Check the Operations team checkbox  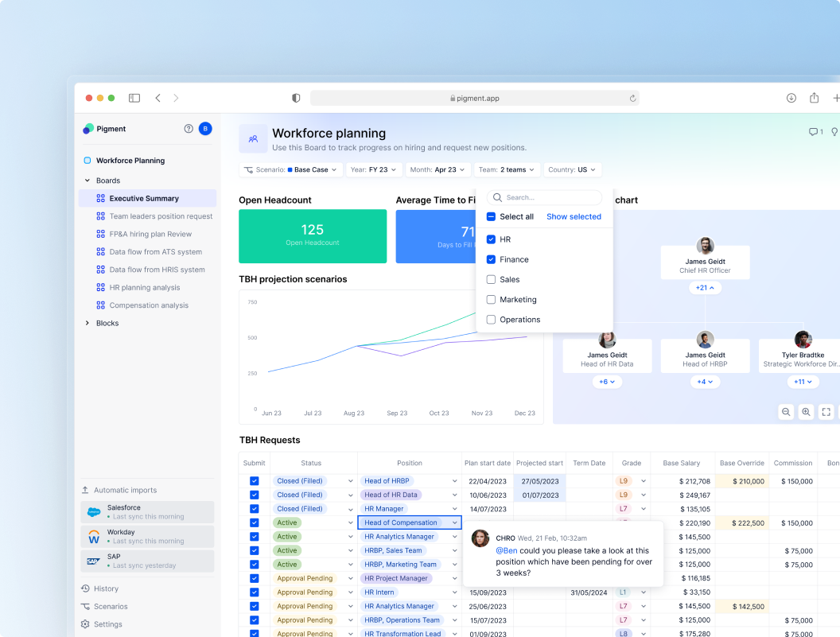tap(491, 320)
